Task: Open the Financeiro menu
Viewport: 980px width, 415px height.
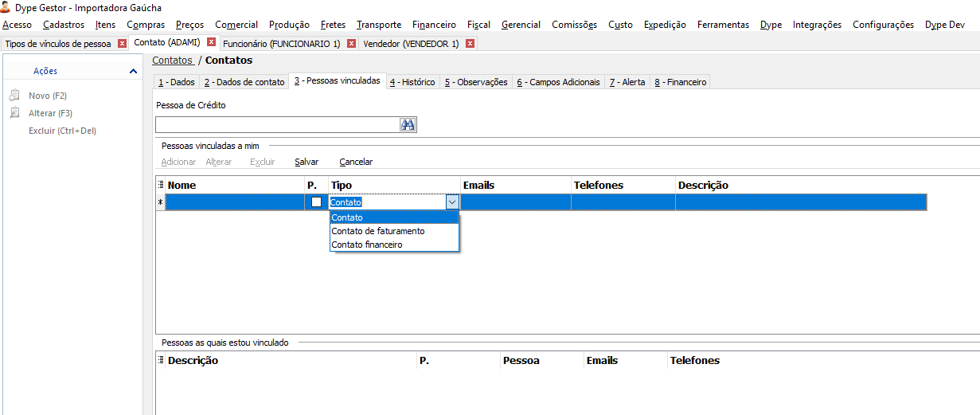Action: [x=434, y=25]
